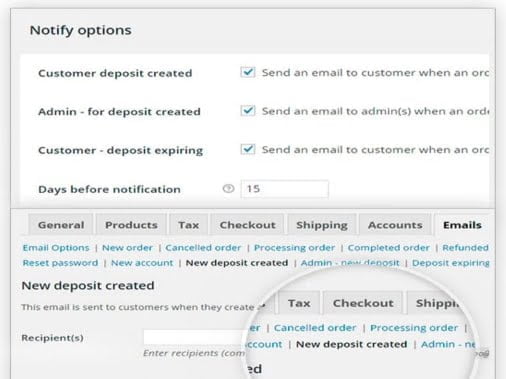Click into the Recipient(s) input field

tap(193, 337)
